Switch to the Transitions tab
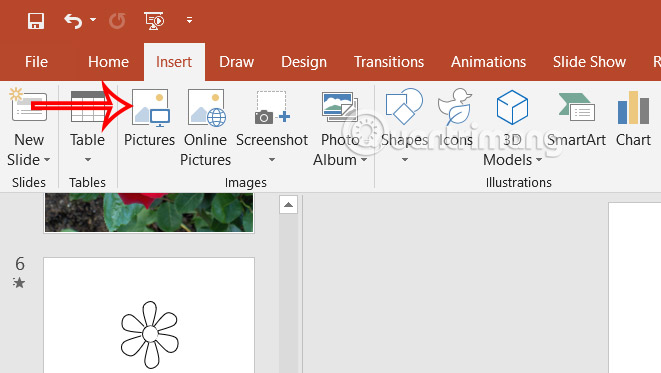Viewport: 661px width, 373px height. 389,62
